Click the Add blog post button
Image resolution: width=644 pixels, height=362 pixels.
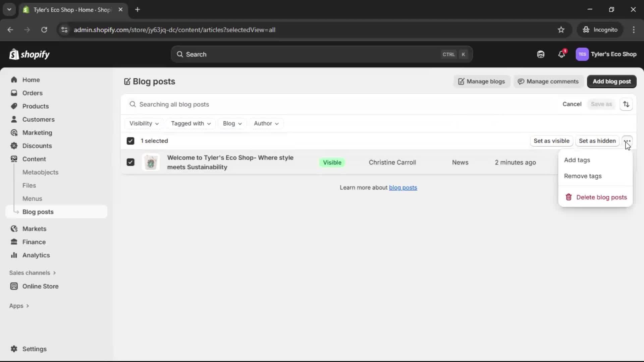tap(611, 81)
